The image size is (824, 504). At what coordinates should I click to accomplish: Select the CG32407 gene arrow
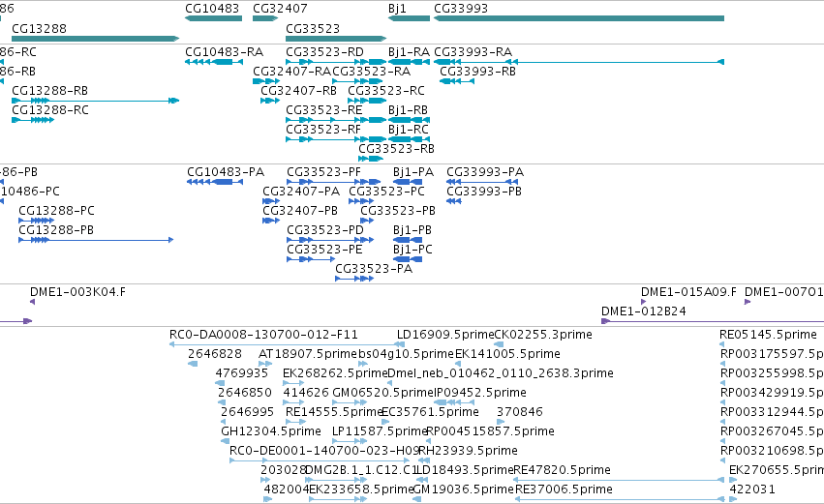tap(265, 18)
